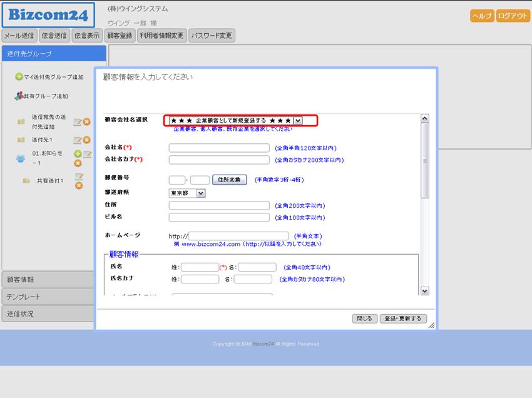Click edit icon for 送信宛先の送付先追加 group

[78, 122]
